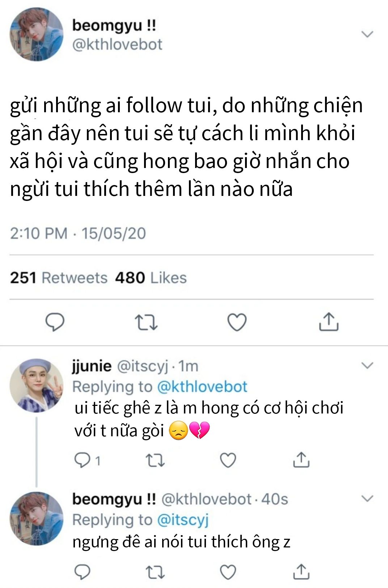
Task: Retweet beomgyu's 40s reply
Action: point(155,572)
